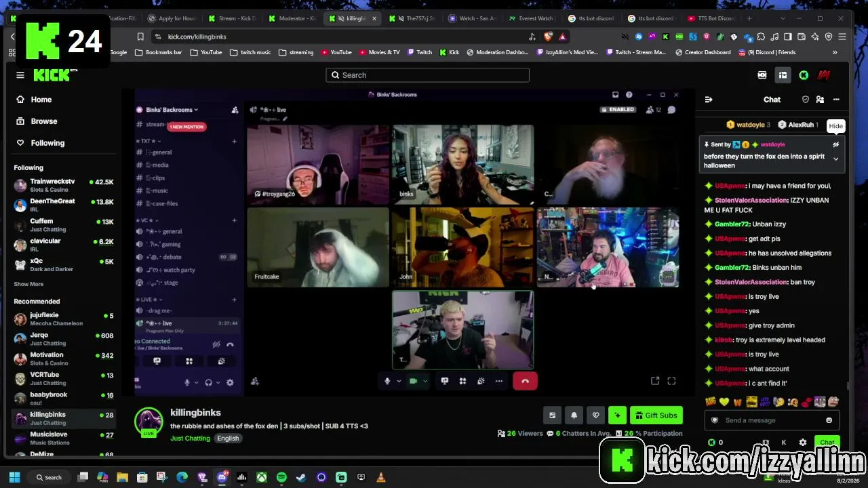Viewport: 868px width, 488px height.
Task: Click the Gift Subs button
Action: (x=656, y=415)
